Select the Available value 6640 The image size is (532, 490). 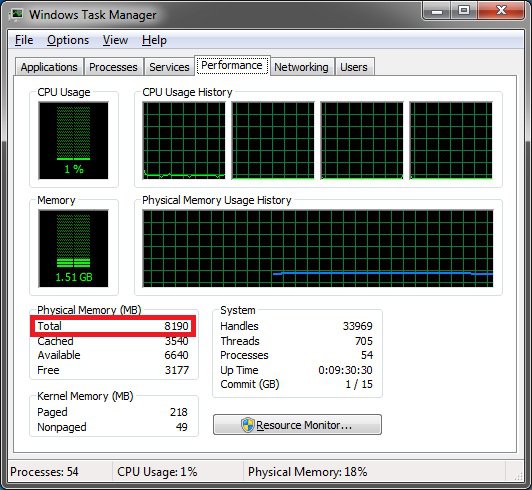pyautogui.click(x=176, y=355)
